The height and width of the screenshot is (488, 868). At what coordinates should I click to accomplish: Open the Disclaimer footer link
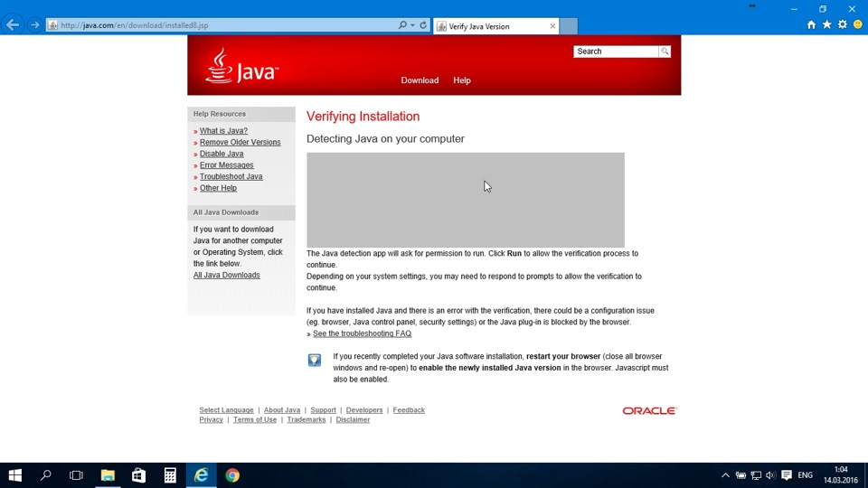click(353, 419)
